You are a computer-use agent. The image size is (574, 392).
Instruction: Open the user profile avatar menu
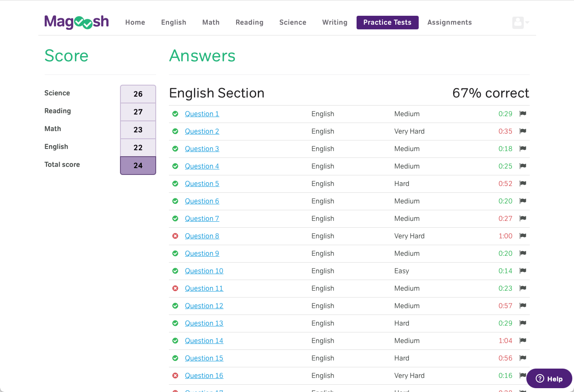click(x=520, y=23)
